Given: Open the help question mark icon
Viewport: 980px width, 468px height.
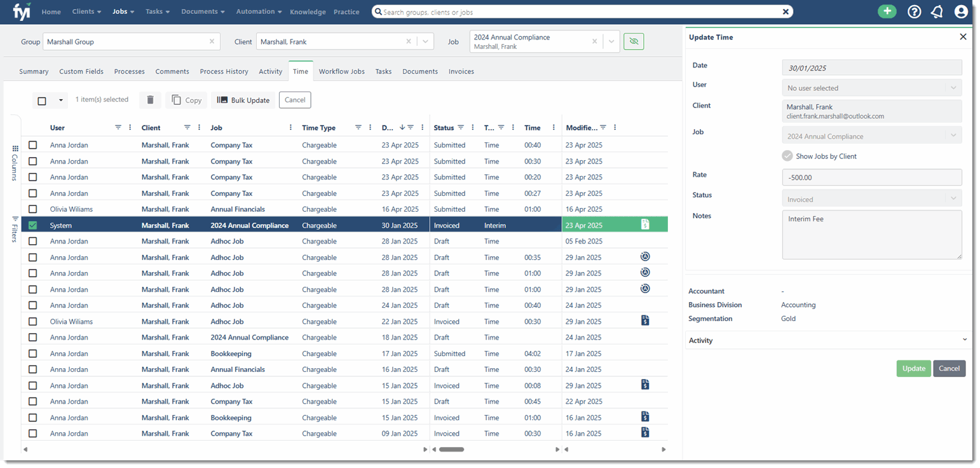Looking at the screenshot, I should coord(914,11).
